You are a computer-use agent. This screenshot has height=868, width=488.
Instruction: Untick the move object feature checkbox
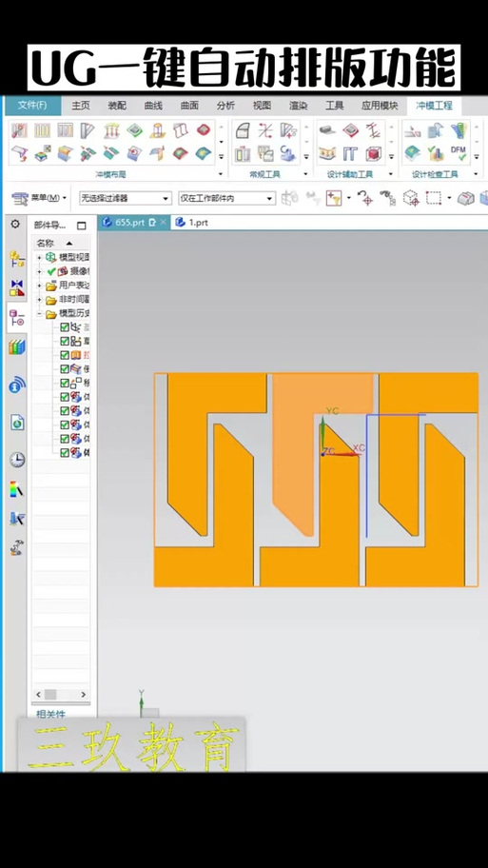pyautogui.click(x=65, y=383)
